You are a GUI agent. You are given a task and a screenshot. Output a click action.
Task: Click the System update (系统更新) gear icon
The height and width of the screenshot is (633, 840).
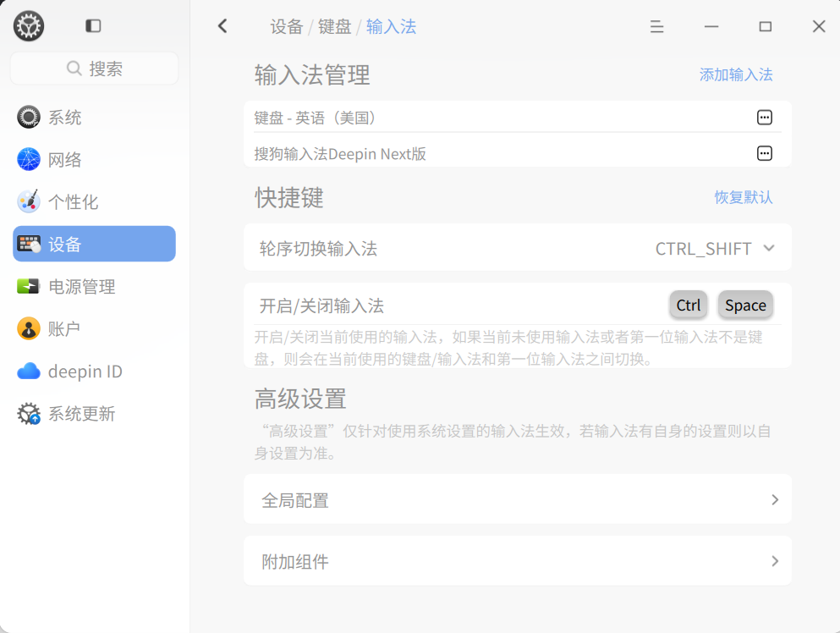coord(29,413)
